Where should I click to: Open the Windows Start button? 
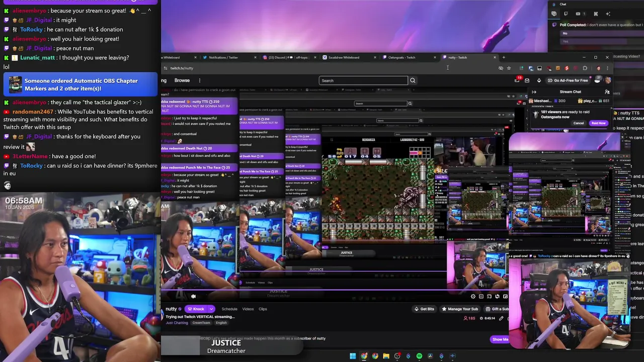(353, 356)
